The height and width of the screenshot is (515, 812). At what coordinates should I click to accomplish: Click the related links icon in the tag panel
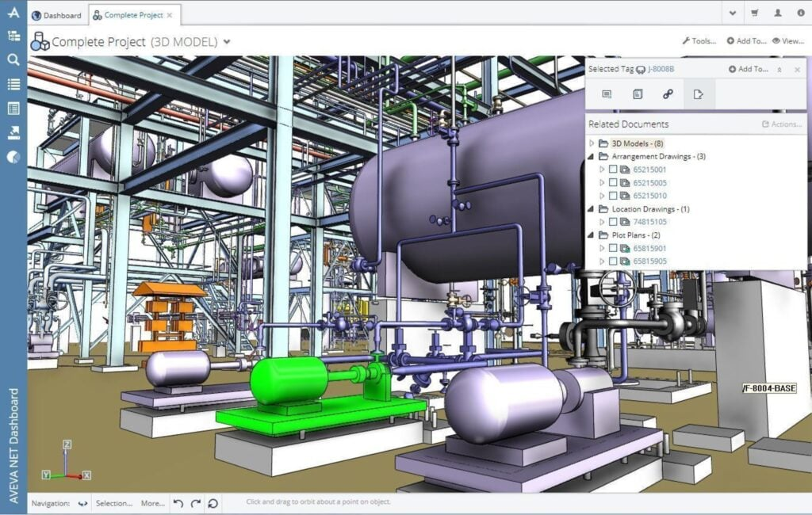668,94
